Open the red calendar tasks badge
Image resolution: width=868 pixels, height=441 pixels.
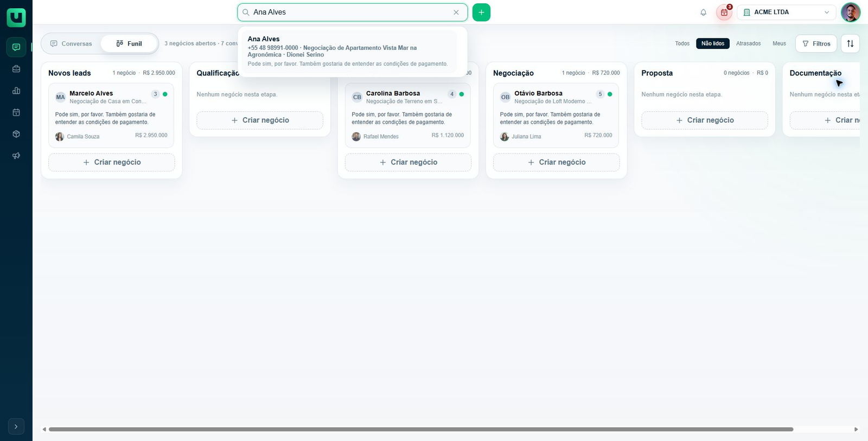click(x=724, y=12)
